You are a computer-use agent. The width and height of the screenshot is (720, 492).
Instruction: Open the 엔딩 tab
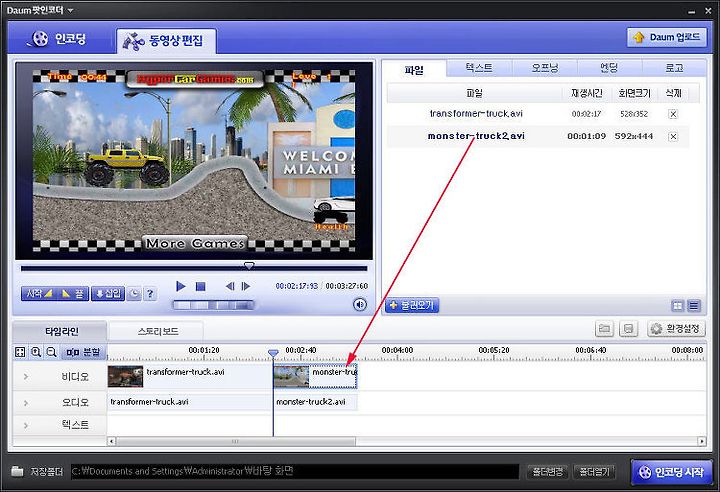pos(609,68)
